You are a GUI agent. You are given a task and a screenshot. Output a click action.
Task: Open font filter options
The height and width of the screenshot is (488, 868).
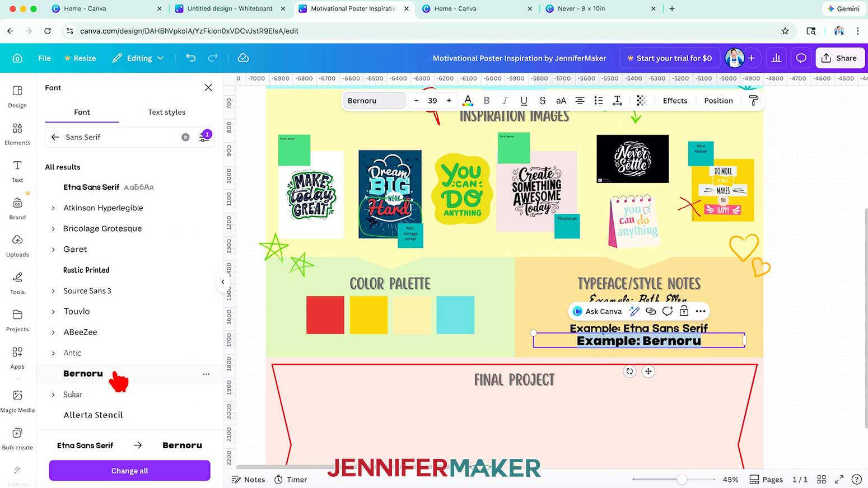[x=204, y=137]
